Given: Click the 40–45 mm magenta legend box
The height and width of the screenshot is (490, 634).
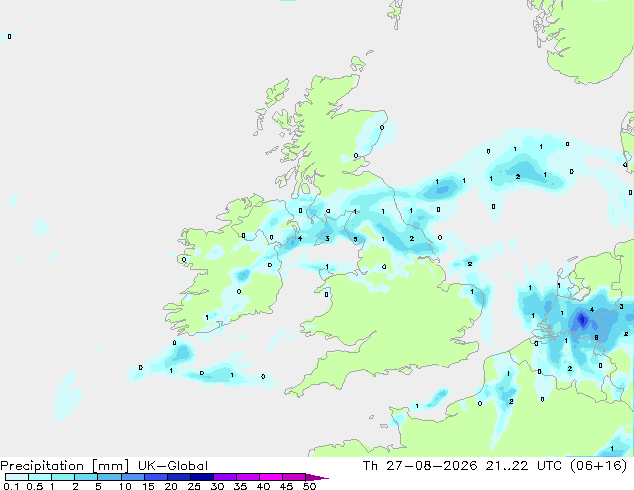Looking at the screenshot, I should (x=271, y=477).
